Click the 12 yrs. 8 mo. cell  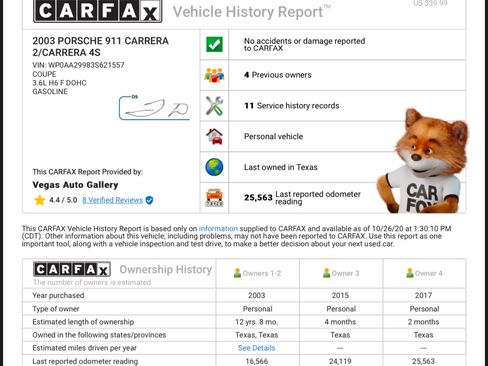click(x=257, y=322)
